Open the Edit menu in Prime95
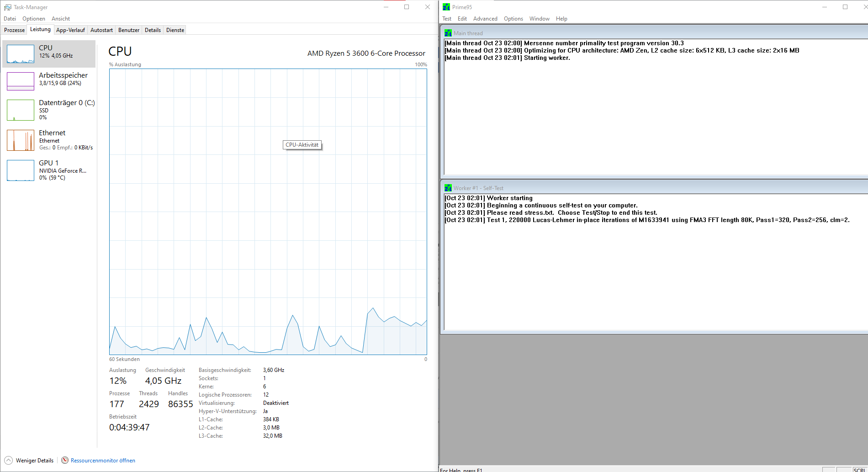 click(x=462, y=19)
